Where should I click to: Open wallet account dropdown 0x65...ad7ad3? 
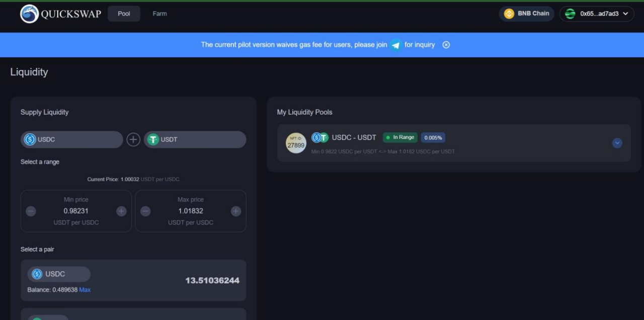tap(597, 14)
